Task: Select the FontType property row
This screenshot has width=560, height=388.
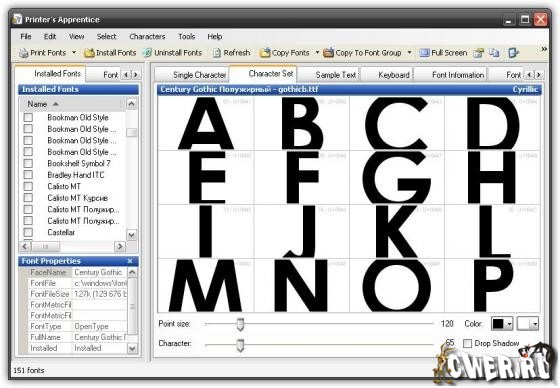Action: tap(78, 326)
